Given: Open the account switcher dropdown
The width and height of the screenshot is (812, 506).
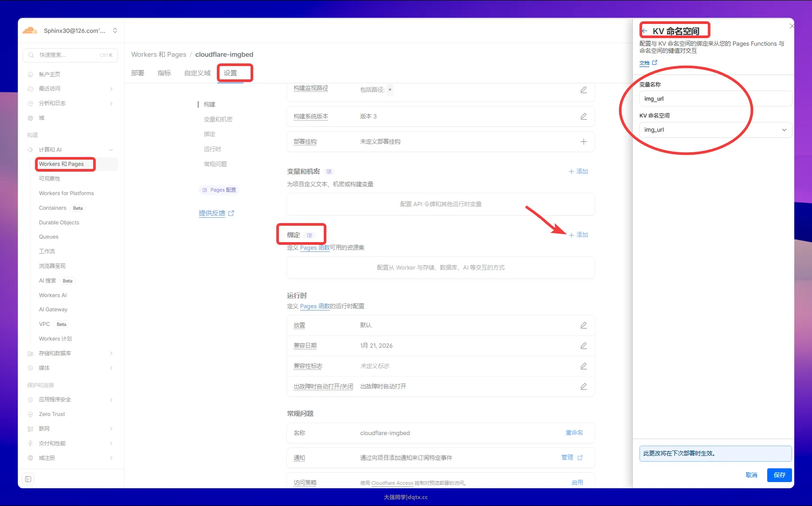Looking at the screenshot, I should 115,31.
